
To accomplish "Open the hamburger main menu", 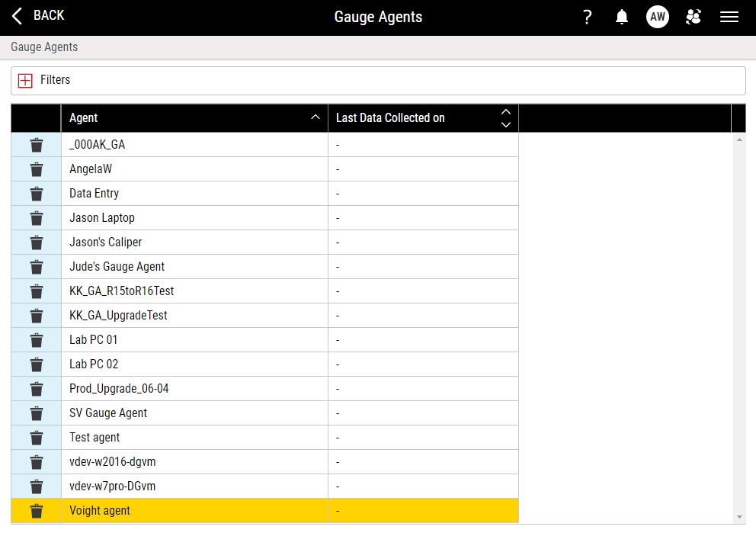I will pyautogui.click(x=729, y=17).
